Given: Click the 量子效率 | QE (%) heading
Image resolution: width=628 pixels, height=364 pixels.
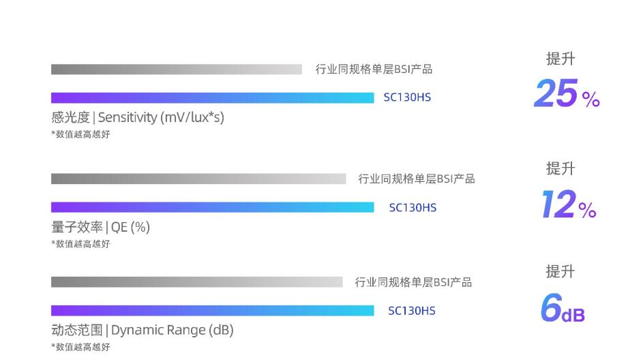Looking at the screenshot, I should pos(100,227).
